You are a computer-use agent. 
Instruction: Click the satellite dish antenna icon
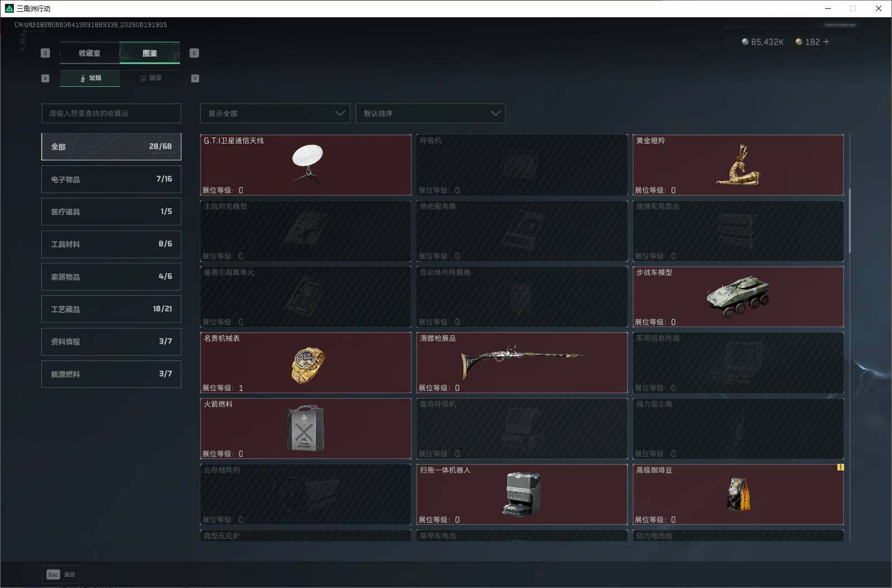pos(307,164)
